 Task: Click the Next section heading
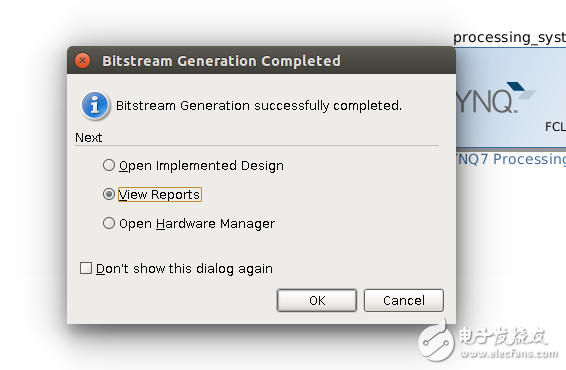pyautogui.click(x=89, y=138)
